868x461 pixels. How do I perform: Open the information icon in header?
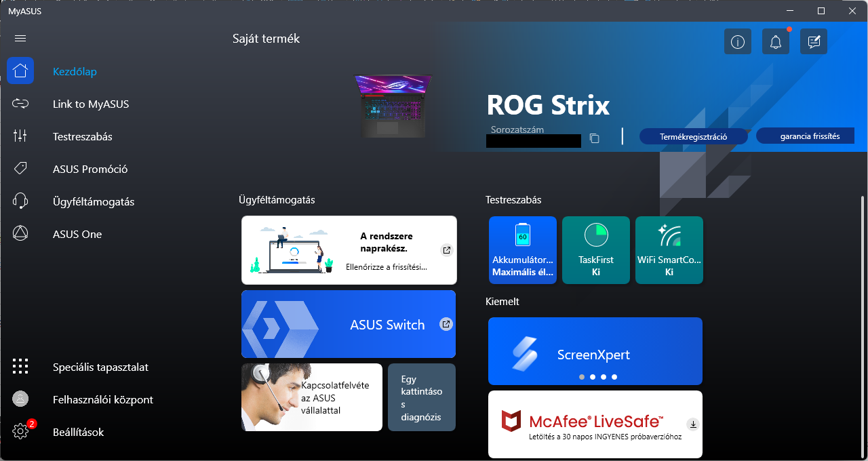[x=738, y=42]
